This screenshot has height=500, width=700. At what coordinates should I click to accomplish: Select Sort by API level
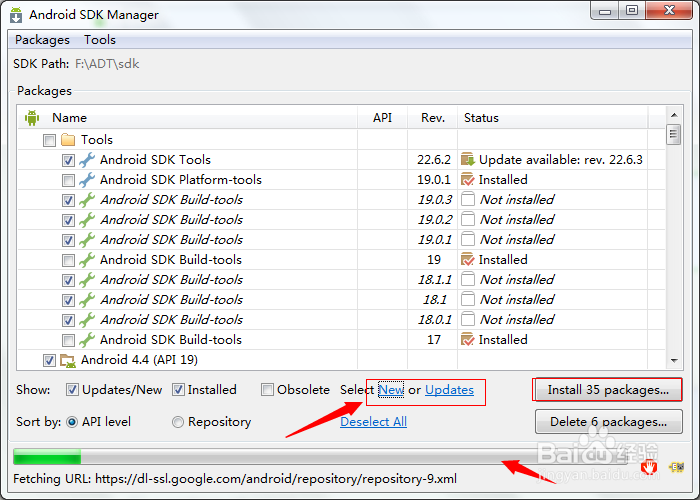click(72, 422)
